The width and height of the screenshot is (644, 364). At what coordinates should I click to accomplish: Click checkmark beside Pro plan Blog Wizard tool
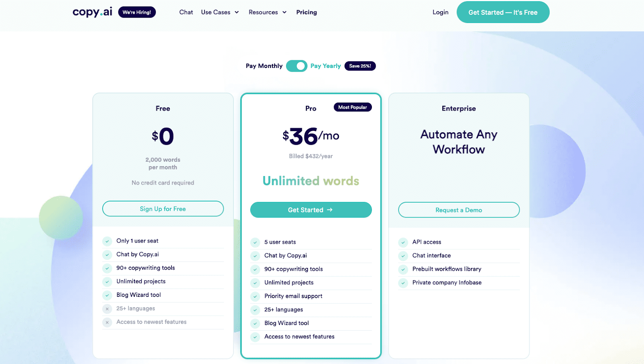click(x=255, y=323)
